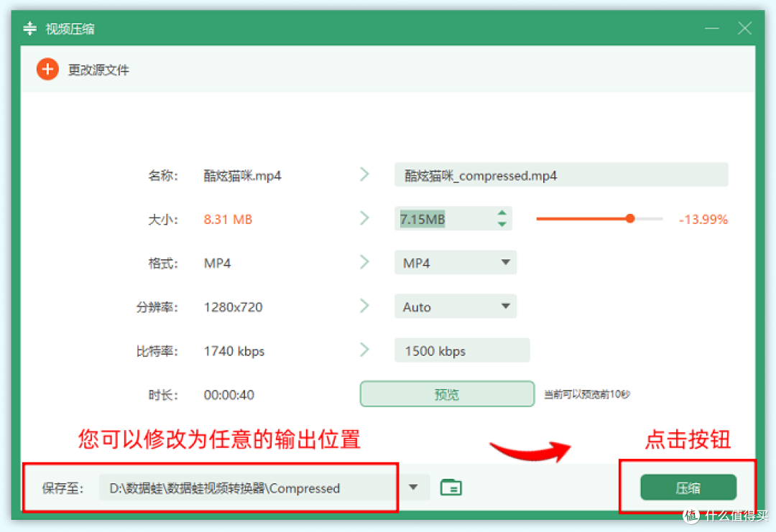776x532 pixels.
Task: Increase output size with up stepper arrow
Action: coord(502,213)
